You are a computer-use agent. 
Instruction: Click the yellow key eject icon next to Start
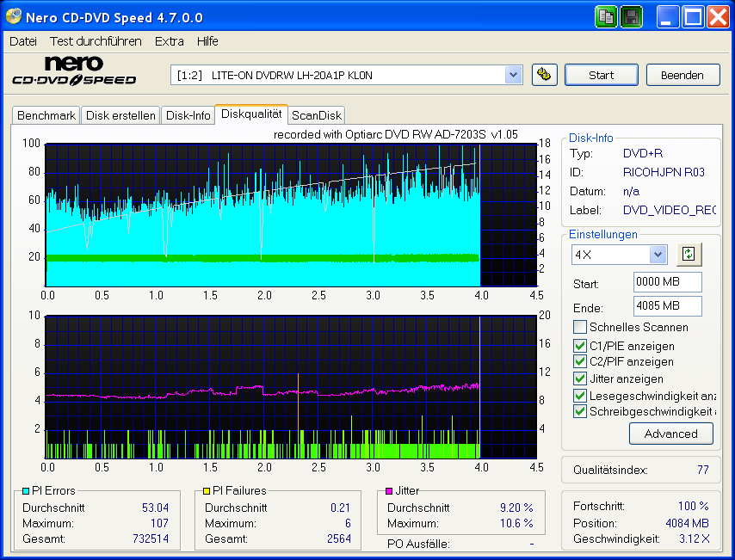coord(545,75)
